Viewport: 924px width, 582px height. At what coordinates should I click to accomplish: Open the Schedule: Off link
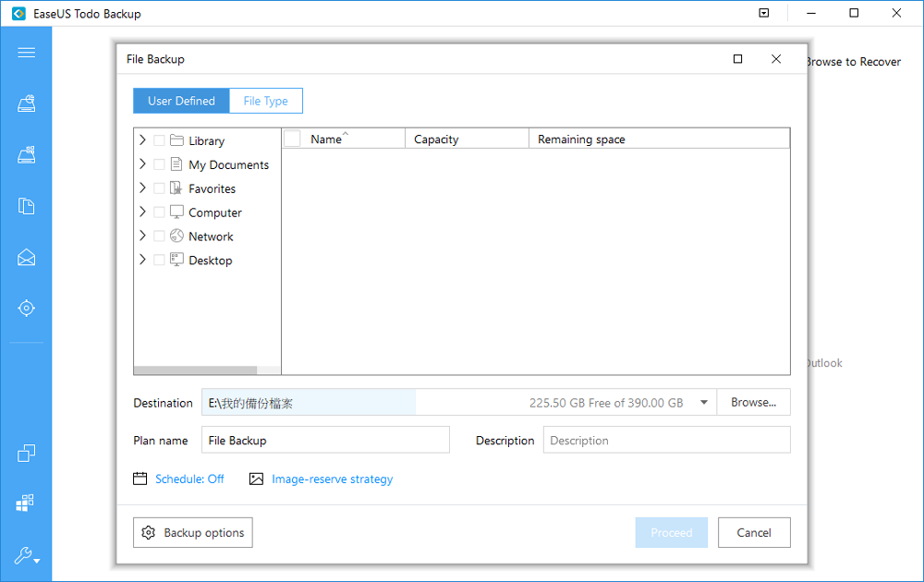(x=188, y=479)
